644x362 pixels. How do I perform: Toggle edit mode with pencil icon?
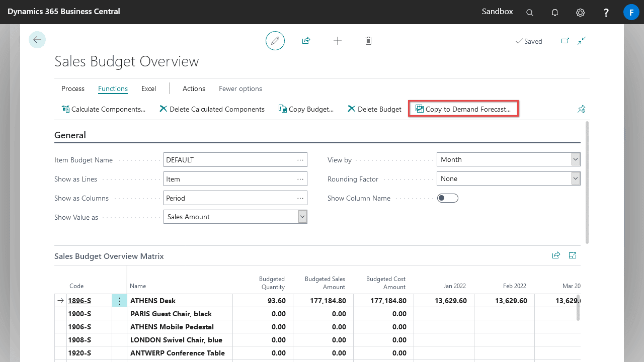275,41
